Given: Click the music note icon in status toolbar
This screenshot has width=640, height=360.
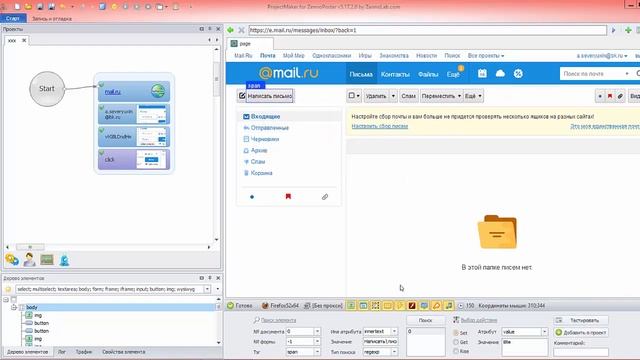Looking at the screenshot, I should pos(449,305).
